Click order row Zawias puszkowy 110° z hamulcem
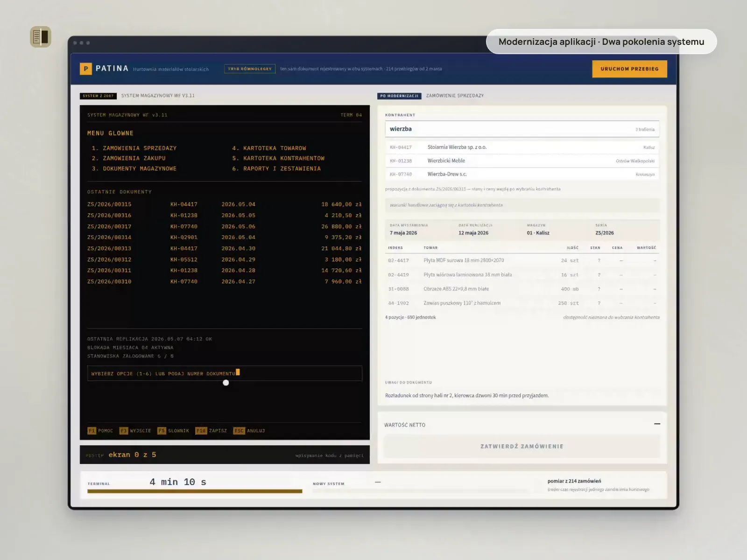Image resolution: width=747 pixels, height=560 pixels. tap(522, 303)
